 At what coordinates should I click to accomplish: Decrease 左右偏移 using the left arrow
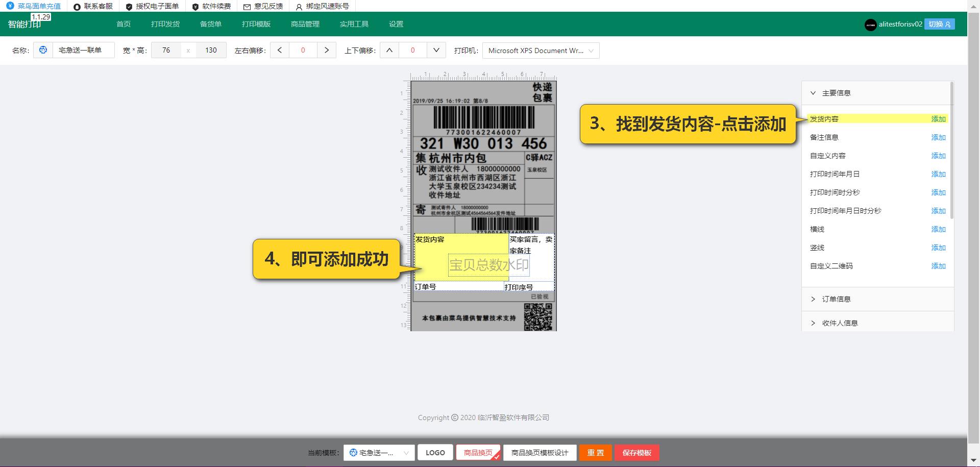[279, 50]
